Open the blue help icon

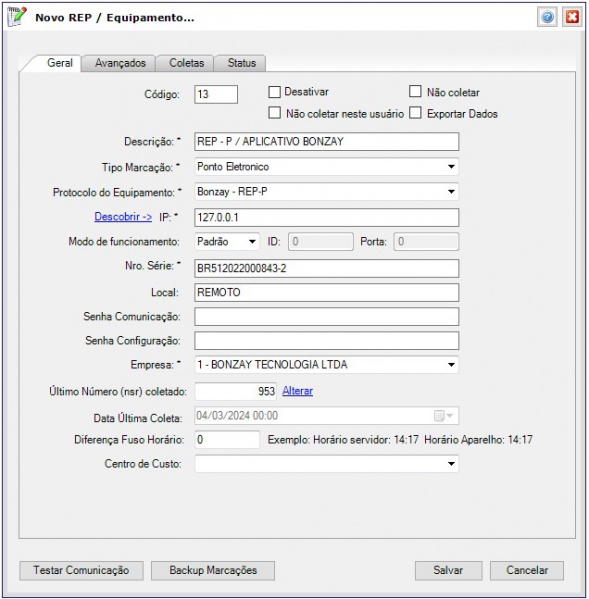(x=547, y=17)
